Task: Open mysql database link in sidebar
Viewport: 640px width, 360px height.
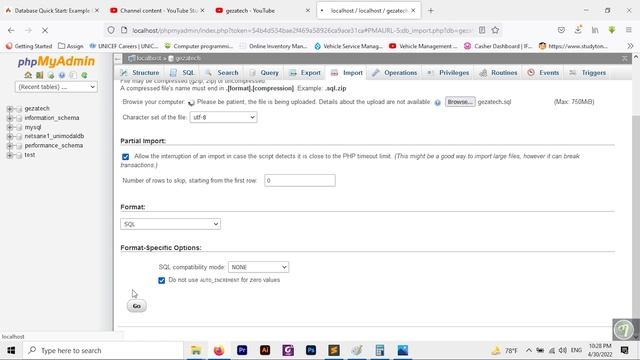Action: [x=33, y=127]
